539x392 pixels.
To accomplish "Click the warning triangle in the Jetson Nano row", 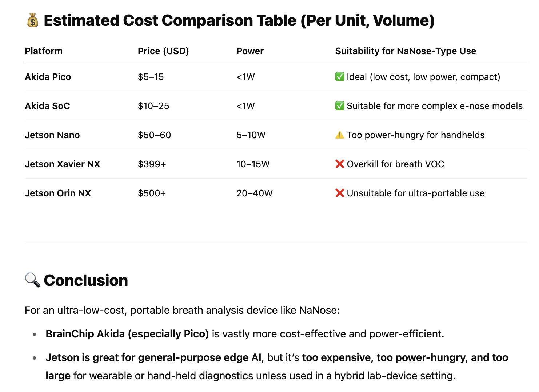I will (x=340, y=135).
